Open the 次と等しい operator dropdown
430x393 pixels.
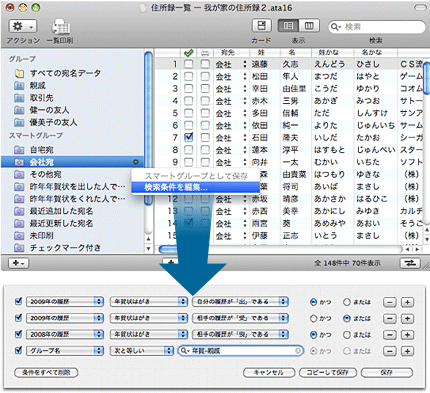pyautogui.click(x=142, y=351)
